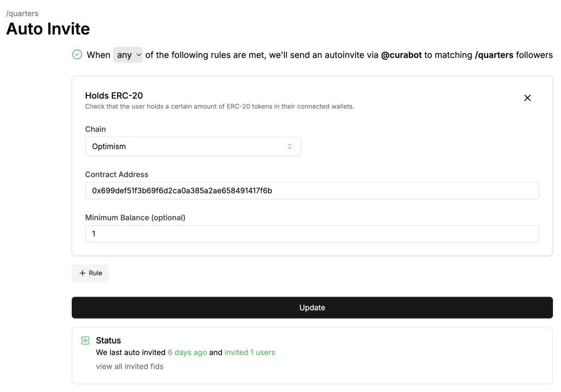Open the "any" rules condition dropdown
Screen dimensions: 561x392
127,55
